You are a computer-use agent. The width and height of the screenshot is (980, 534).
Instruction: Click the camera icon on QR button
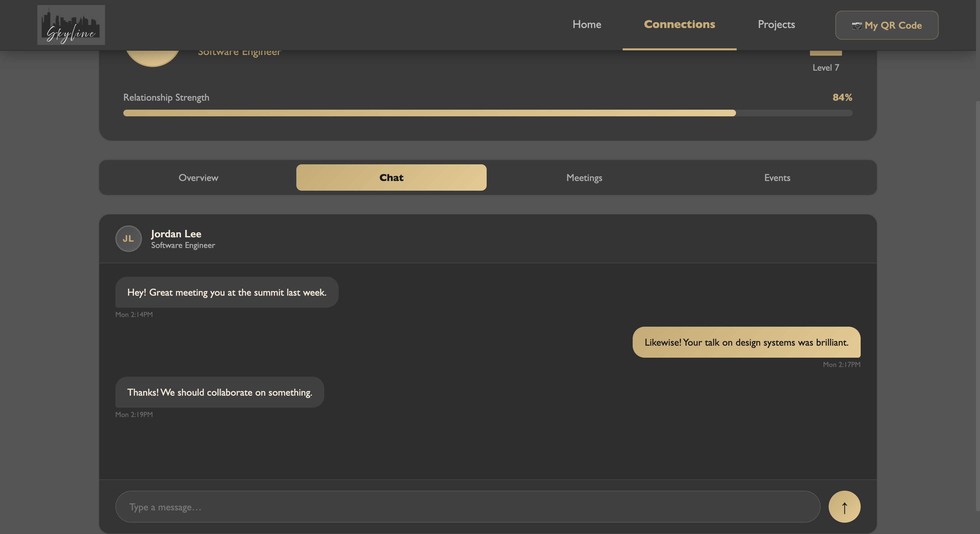[x=856, y=25]
